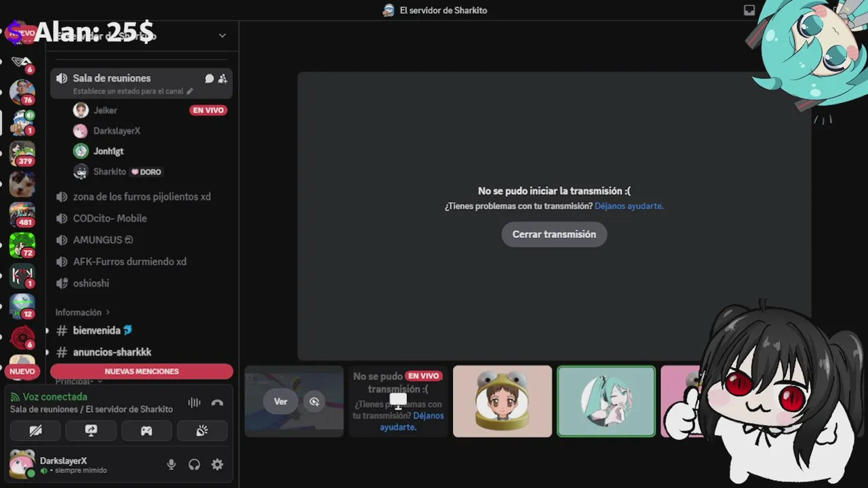Select Miku avatar speaking participant tile

pos(606,401)
